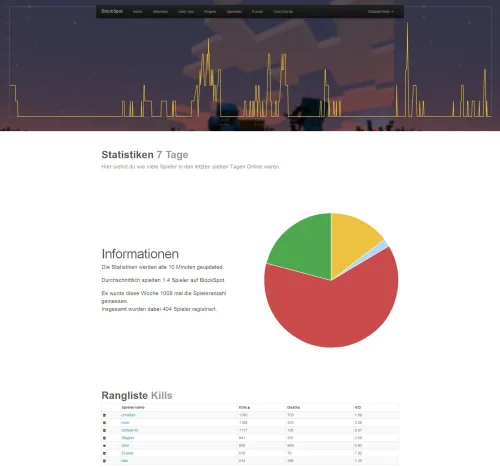Click the avatar icon in the 7.92 K/D row
500x467 pixels.
104,453
